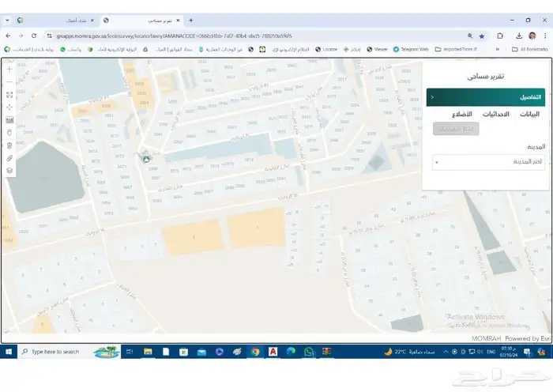Open the اختر المدينة city dropdown
Viewport: 553px width, 392px height.
[488, 162]
